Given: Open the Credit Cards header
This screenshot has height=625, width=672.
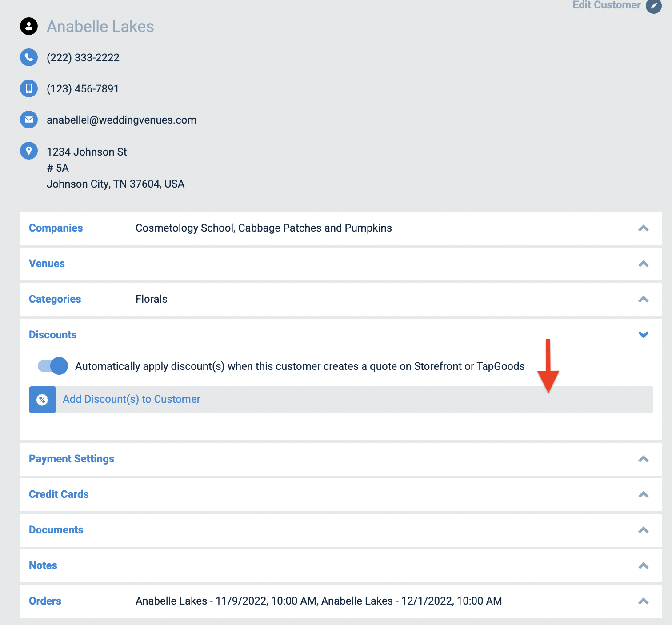Looking at the screenshot, I should 59,494.
